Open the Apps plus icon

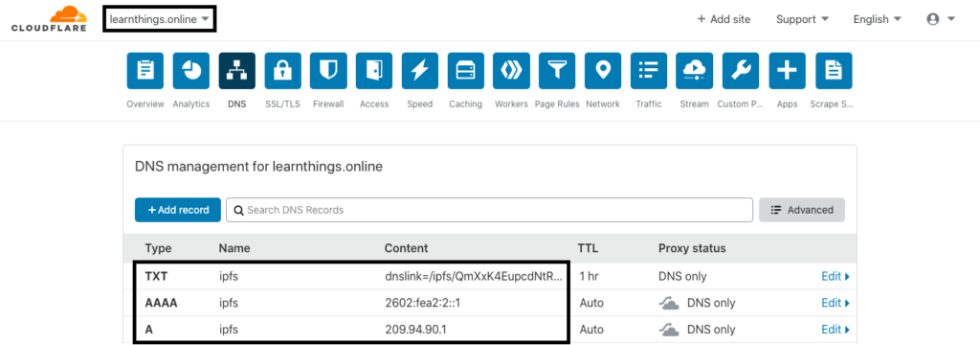787,71
